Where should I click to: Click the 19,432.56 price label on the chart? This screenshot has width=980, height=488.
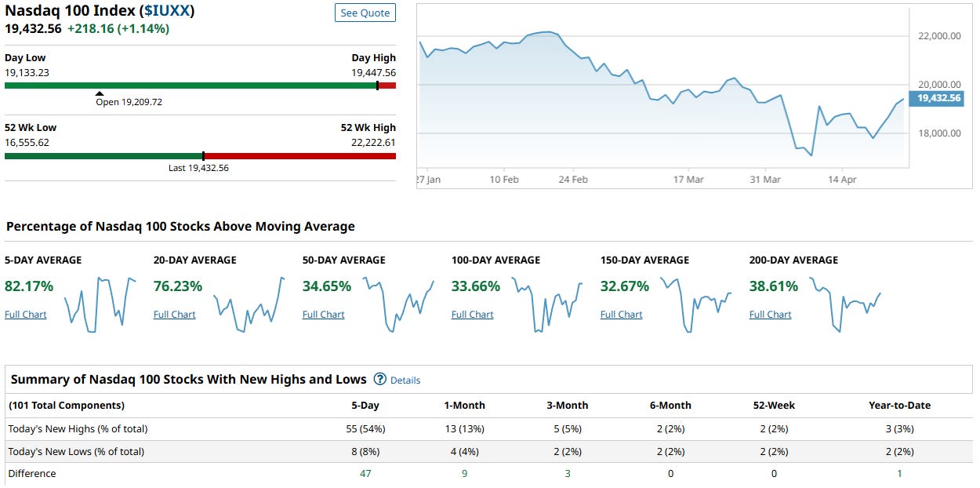point(938,98)
